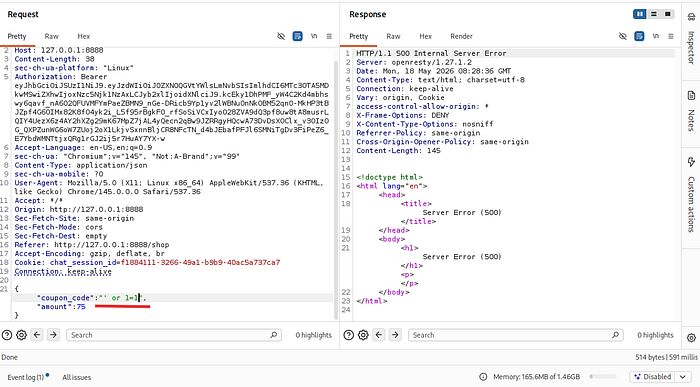The image size is (700, 387).
Task: Click the Referer header line
Action: click(92, 245)
